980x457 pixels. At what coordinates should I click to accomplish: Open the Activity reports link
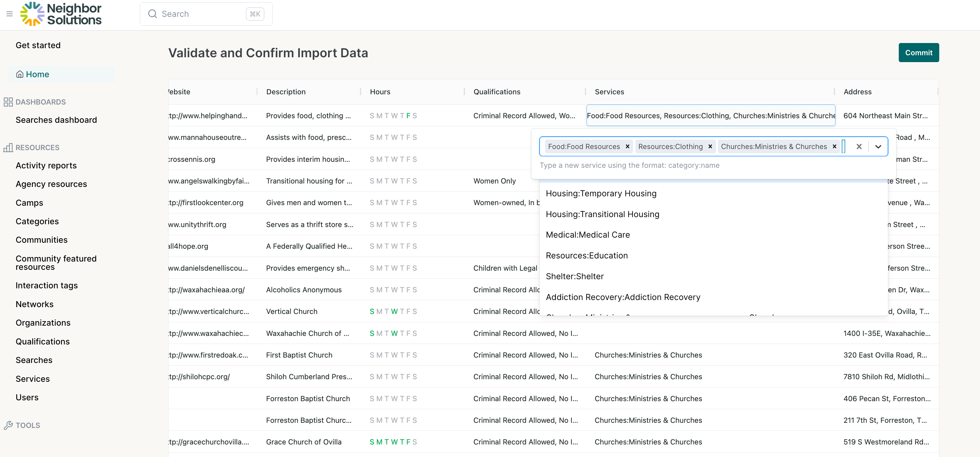46,165
